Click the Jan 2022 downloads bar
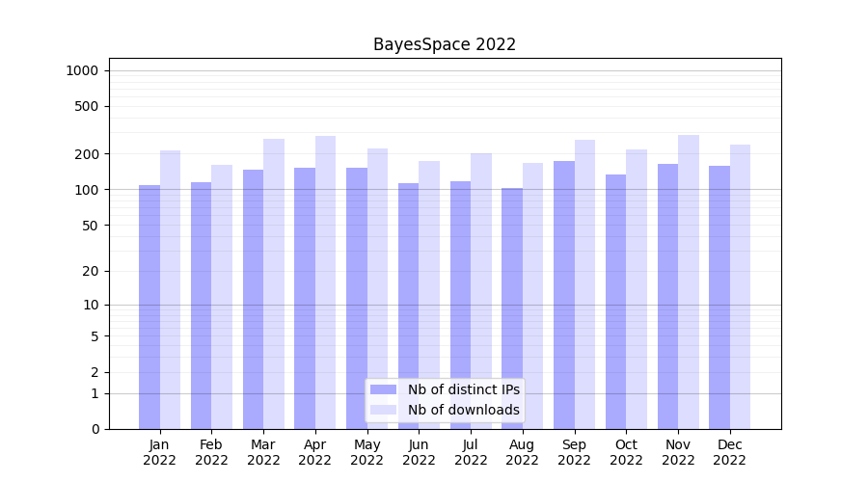This screenshot has height=482, width=868. click(x=170, y=289)
